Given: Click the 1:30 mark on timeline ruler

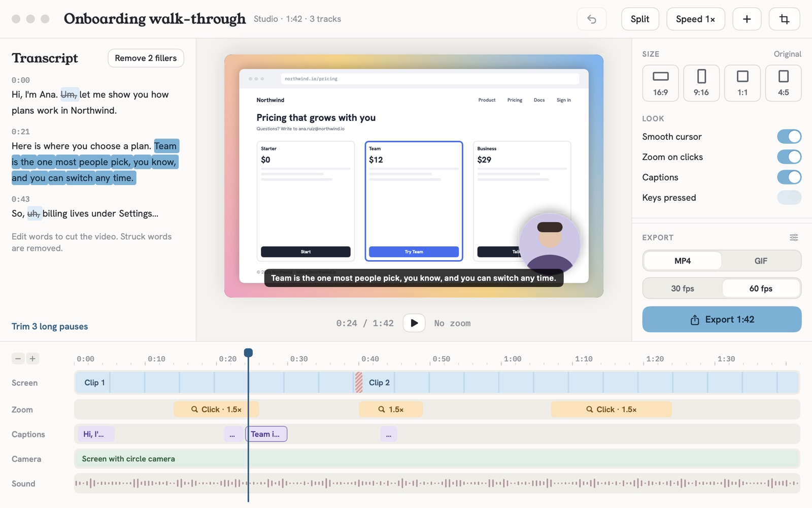Looking at the screenshot, I should 726,359.
